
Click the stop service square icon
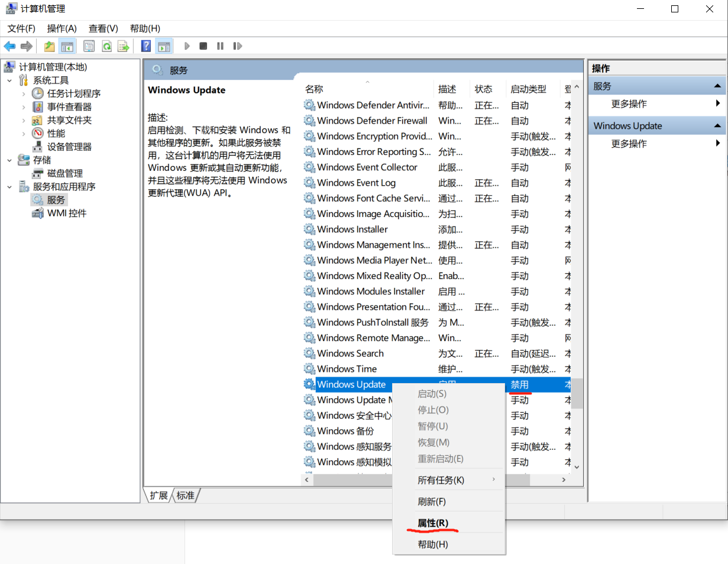tap(203, 46)
